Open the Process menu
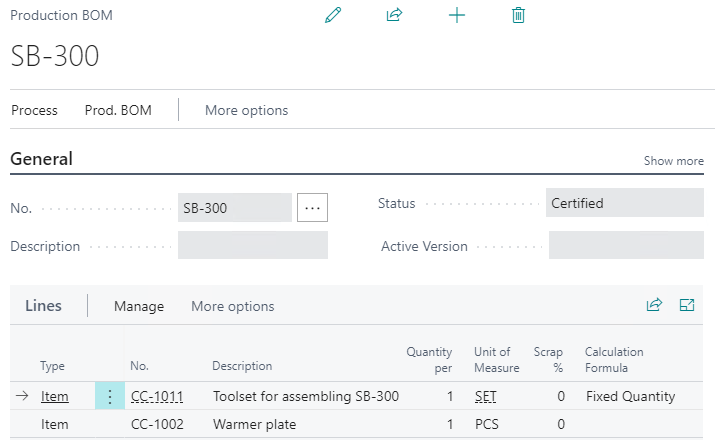 [34, 110]
